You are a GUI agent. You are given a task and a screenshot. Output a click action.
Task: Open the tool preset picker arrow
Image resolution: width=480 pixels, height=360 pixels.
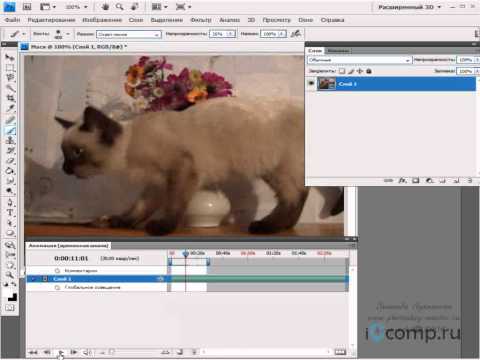point(24,34)
